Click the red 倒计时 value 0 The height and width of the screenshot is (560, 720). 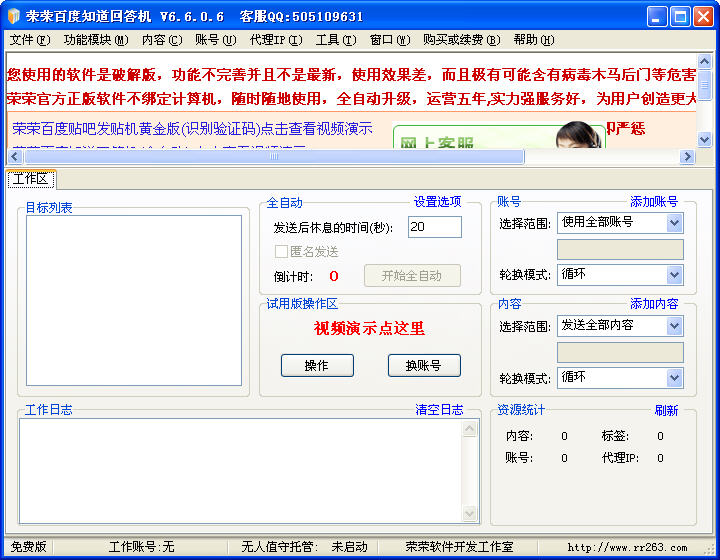tap(334, 276)
